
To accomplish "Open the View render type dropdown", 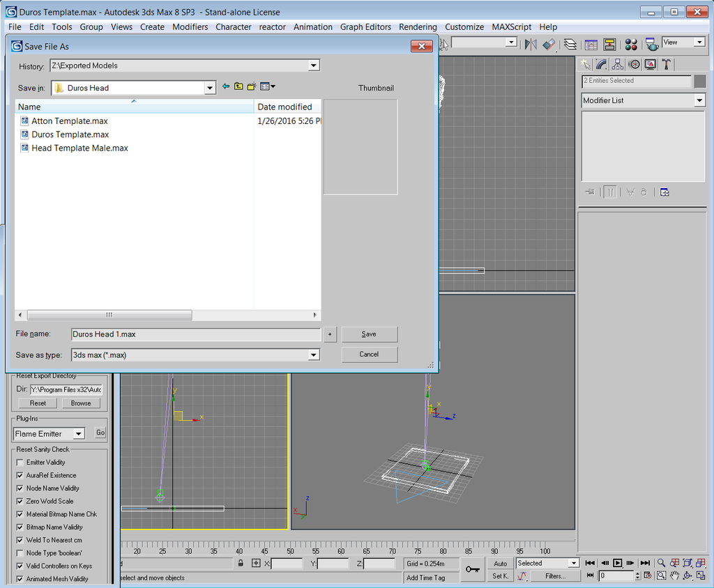I will (x=699, y=42).
